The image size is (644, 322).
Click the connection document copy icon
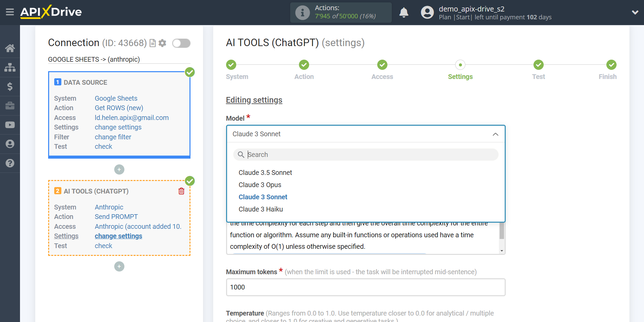click(x=153, y=43)
